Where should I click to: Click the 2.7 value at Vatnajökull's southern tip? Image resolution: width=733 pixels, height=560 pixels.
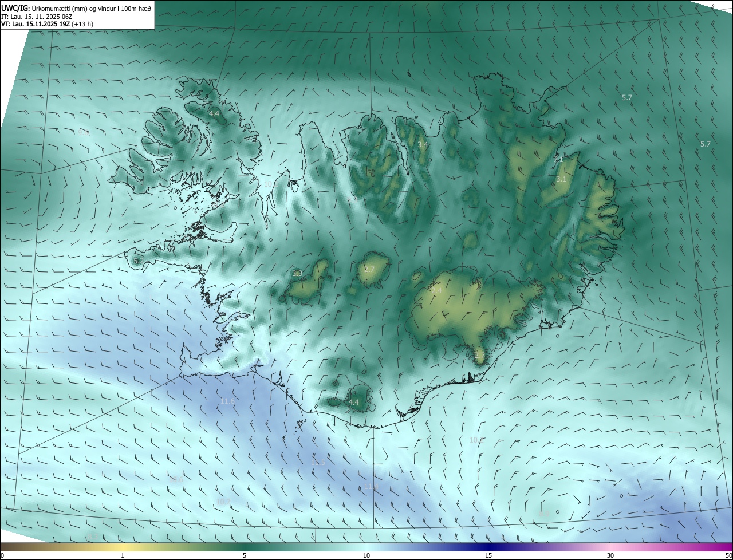[x=480, y=356]
